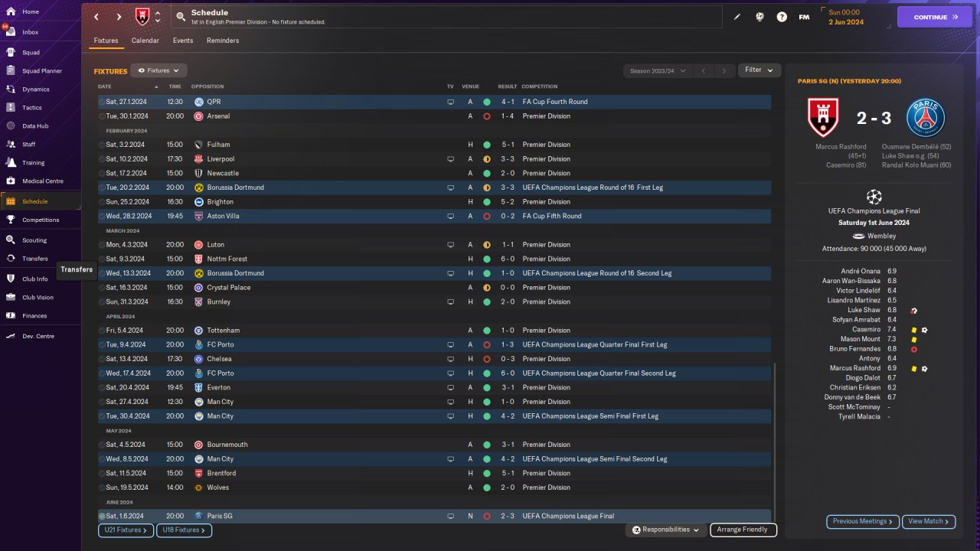Expand the Responsibilities dropdown

tap(665, 530)
